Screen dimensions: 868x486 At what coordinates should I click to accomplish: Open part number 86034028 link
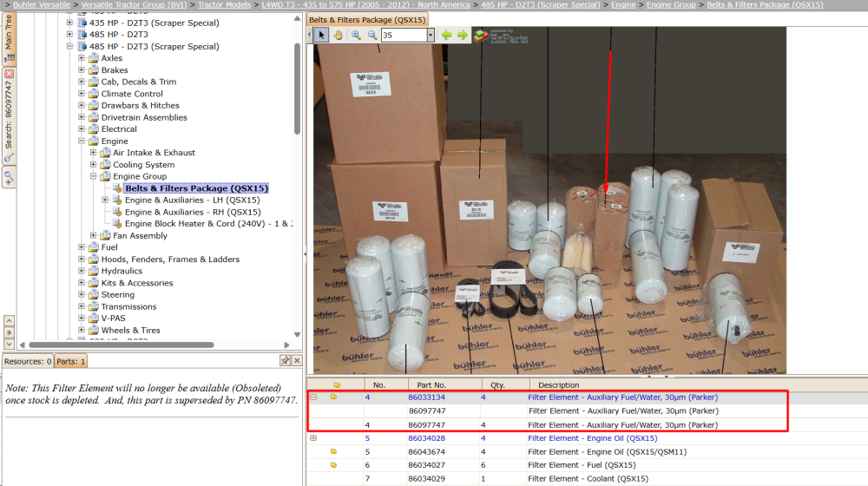point(426,438)
